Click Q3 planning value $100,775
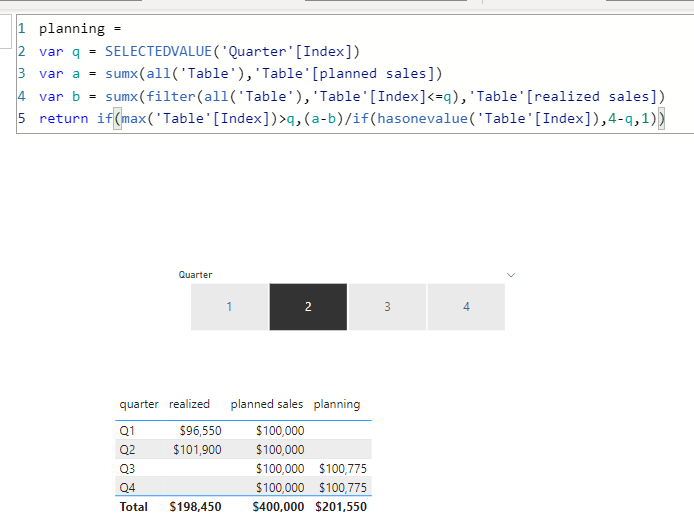 (x=343, y=469)
